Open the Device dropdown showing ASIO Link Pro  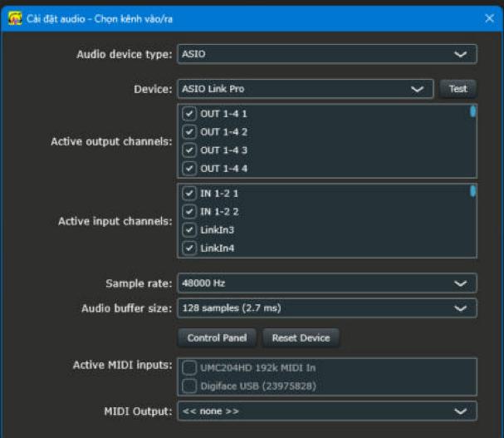tap(306, 89)
